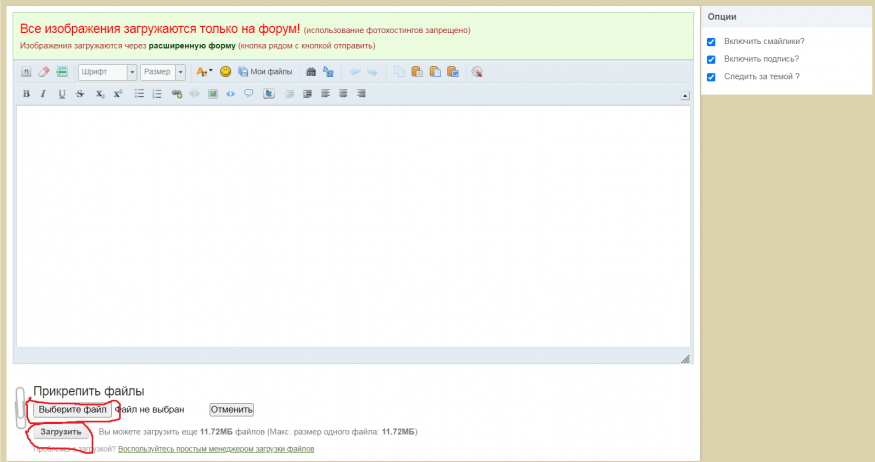Disable the Включить подпись option

point(711,59)
